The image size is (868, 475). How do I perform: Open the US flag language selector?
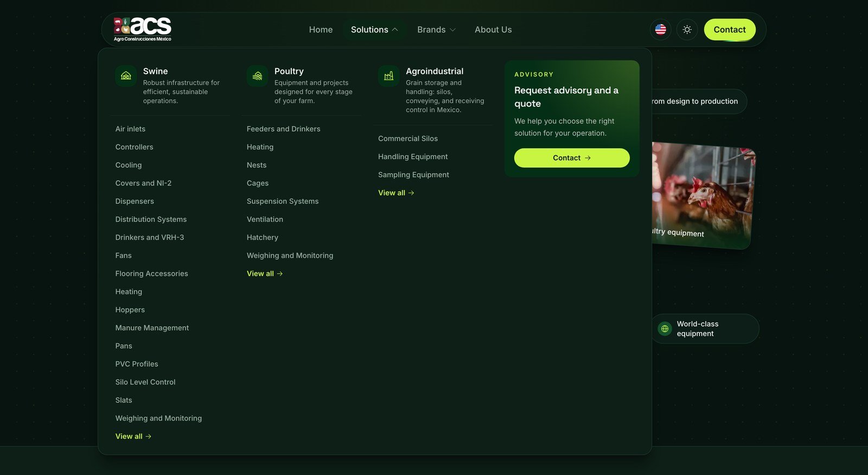pyautogui.click(x=660, y=30)
